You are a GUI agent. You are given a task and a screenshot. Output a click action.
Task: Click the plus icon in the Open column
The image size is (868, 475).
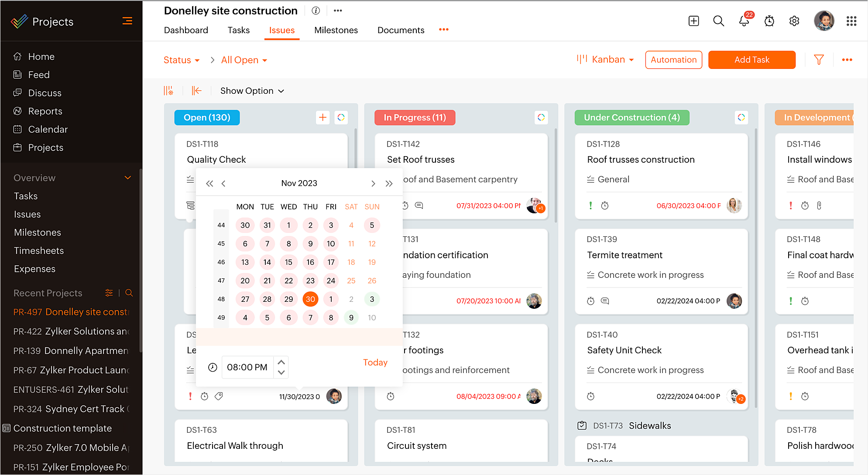(x=322, y=117)
